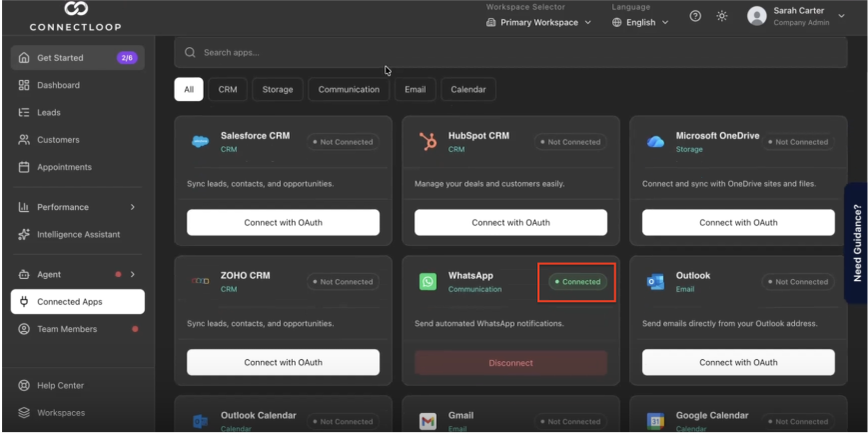
Task: Connect Salesforce CRM with OAuth
Action: 284,222
